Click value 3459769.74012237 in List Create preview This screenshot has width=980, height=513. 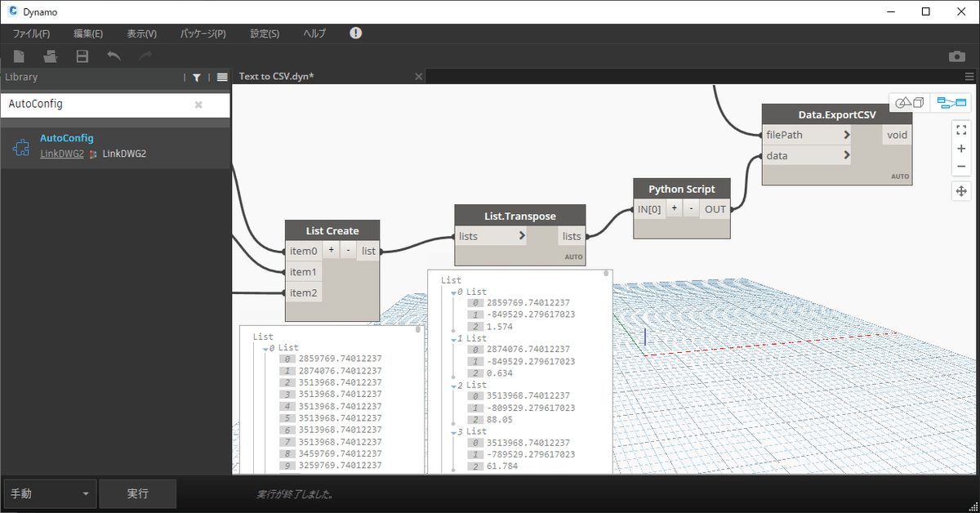point(340,453)
